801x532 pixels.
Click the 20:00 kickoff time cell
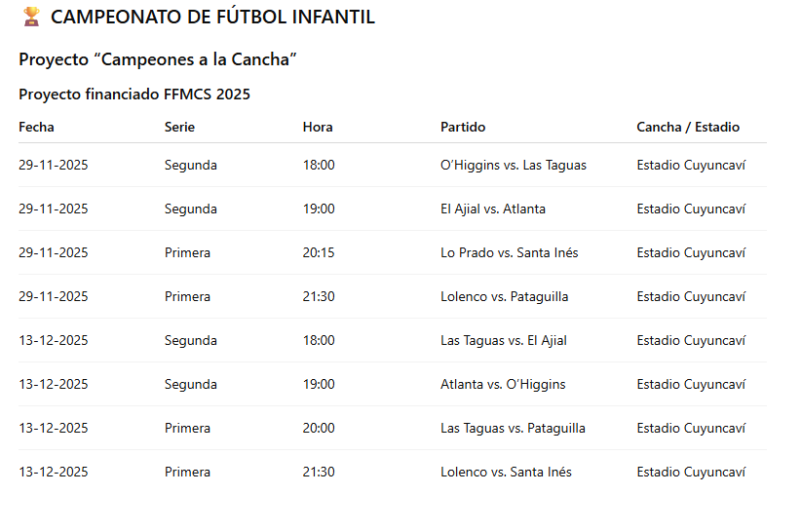tap(319, 428)
